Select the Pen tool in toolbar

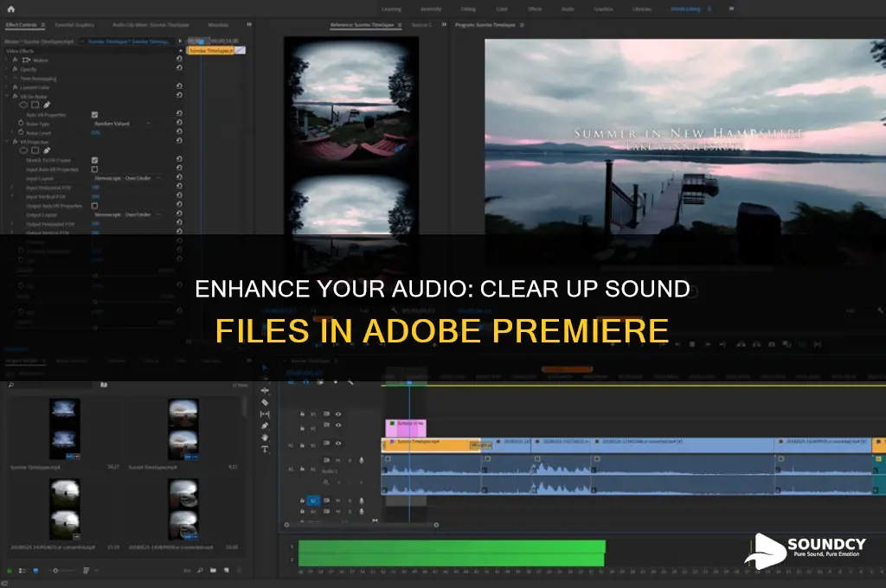click(x=265, y=426)
